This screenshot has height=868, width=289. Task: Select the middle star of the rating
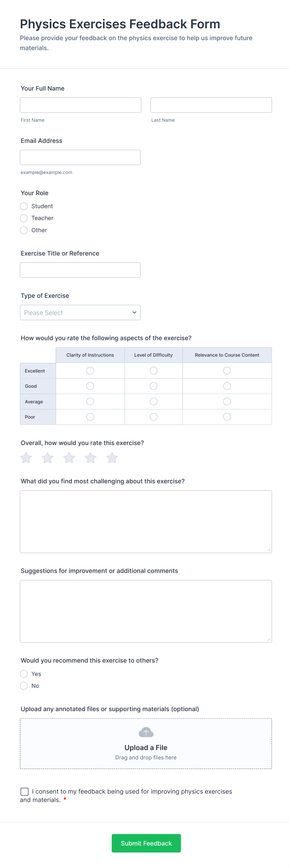click(x=69, y=457)
